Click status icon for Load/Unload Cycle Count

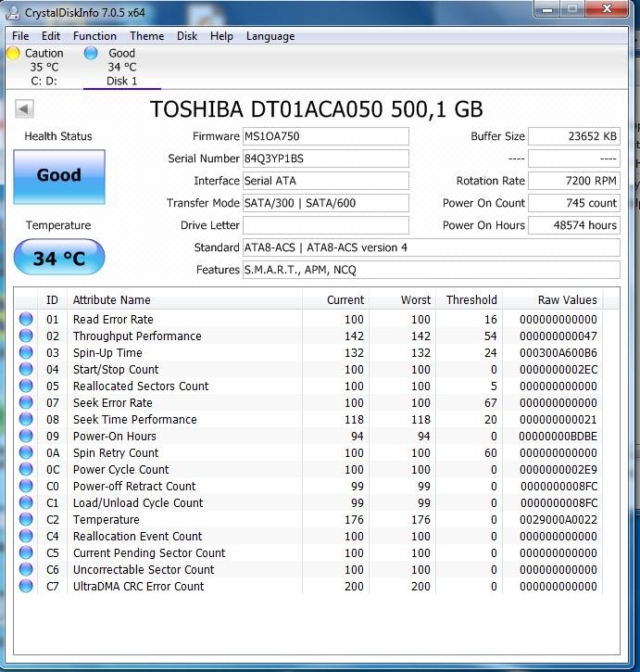(26, 502)
